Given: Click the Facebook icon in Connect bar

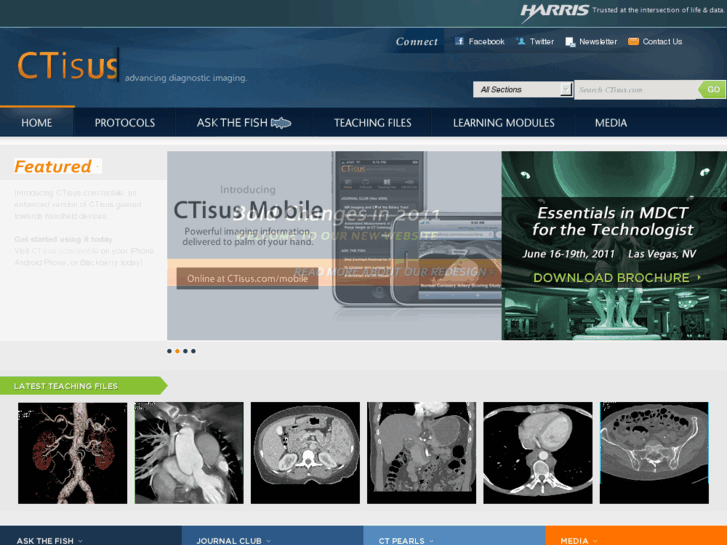Looking at the screenshot, I should click(x=459, y=41).
